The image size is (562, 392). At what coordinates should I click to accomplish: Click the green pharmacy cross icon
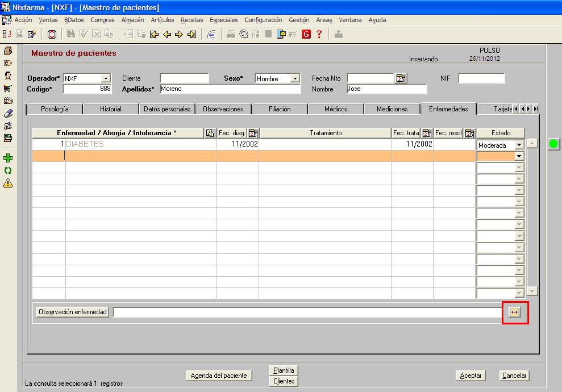8,158
